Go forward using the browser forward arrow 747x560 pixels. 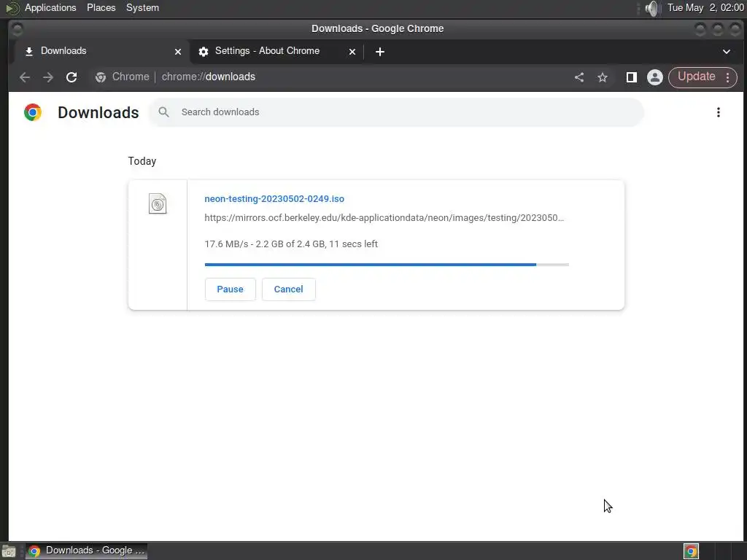pos(48,77)
